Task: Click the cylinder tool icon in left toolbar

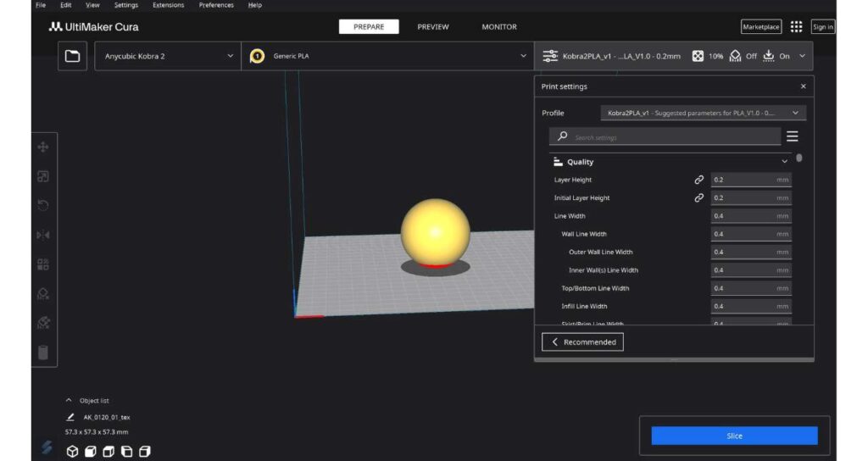Action: pyautogui.click(x=42, y=353)
